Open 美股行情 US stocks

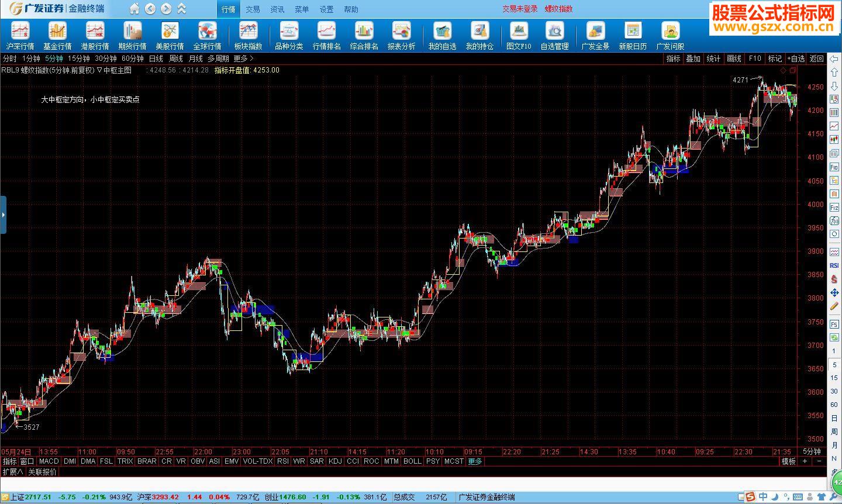click(170, 36)
